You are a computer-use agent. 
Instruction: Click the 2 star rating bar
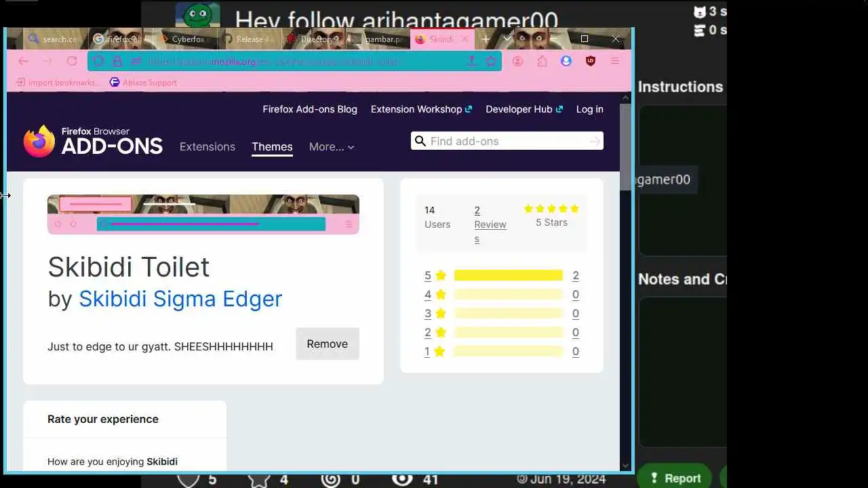point(508,332)
